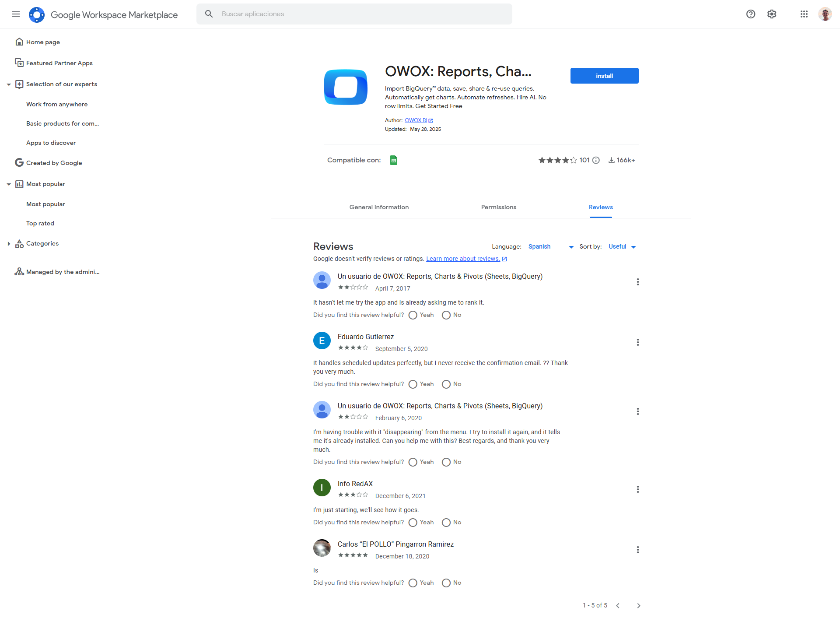Open the Language Spanish dropdown
Viewport: 840px width, 639px height.
[551, 247]
